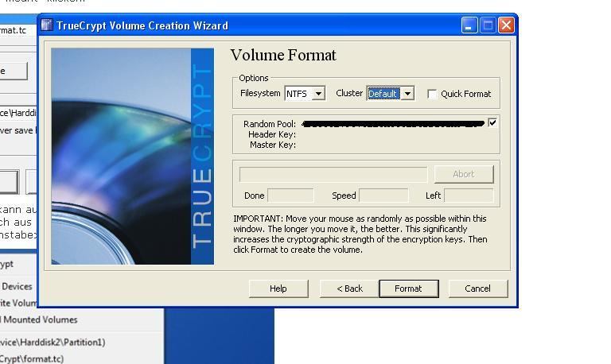The image size is (611, 364).
Task: Click the TrueCrypt CD banner image
Action: [133, 156]
